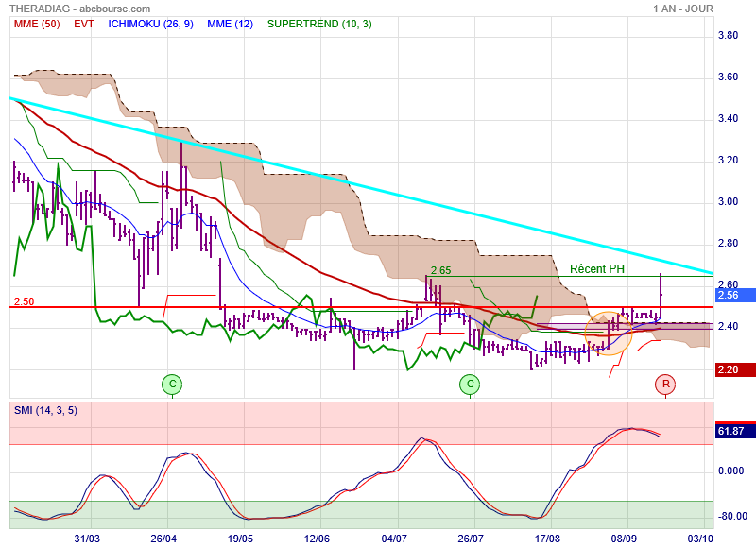Select the EVT legend item
This screenshot has height=548, width=756.
[85, 23]
